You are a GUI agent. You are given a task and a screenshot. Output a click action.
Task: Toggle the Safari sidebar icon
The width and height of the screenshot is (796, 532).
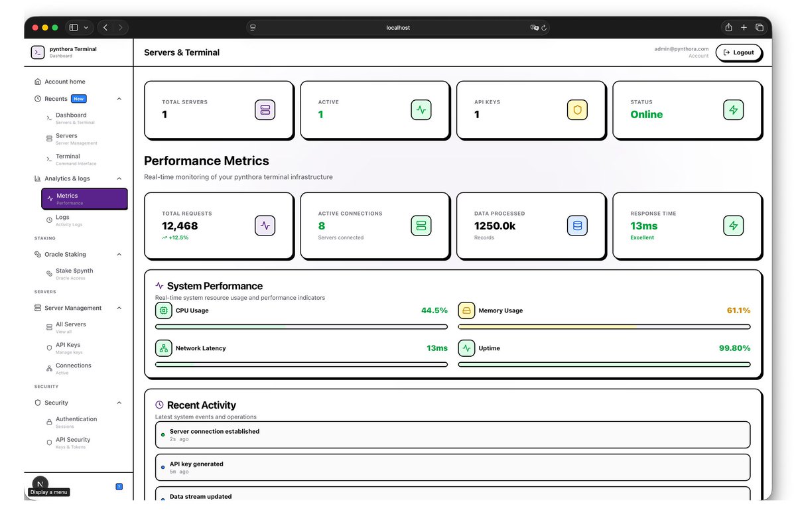pos(74,27)
